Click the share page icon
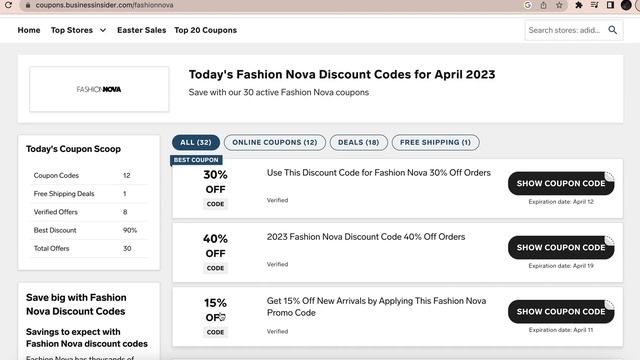 (543, 5)
